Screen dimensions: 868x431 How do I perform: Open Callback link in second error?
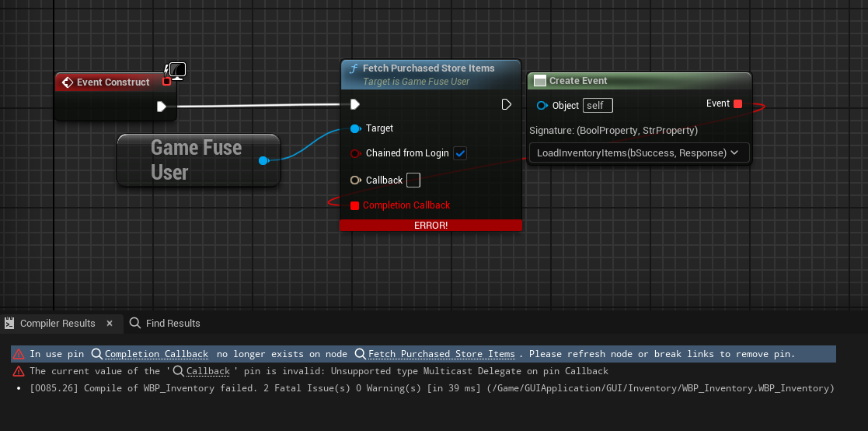[208, 371]
